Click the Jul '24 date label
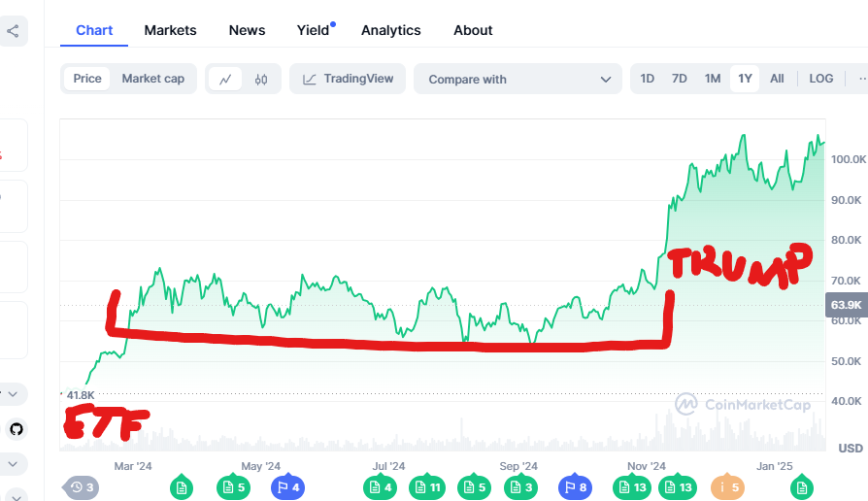Viewport: 868px width, 501px height. (x=388, y=466)
